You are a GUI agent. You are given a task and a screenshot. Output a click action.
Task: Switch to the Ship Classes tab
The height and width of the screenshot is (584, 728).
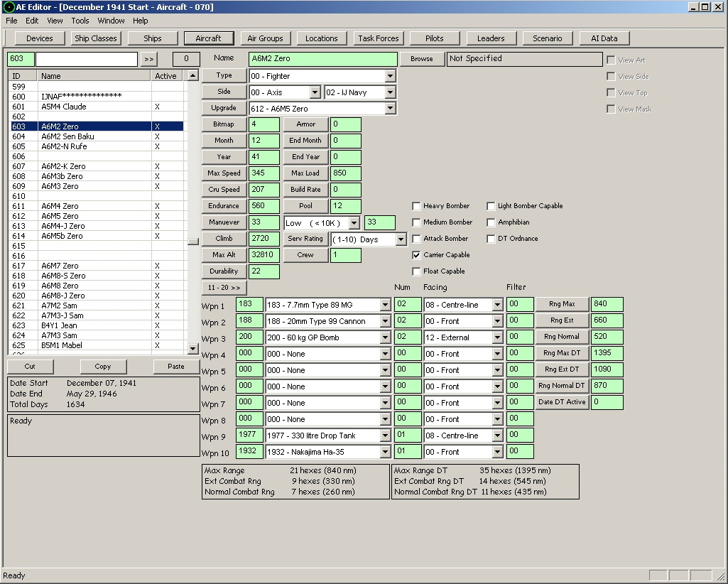point(96,38)
